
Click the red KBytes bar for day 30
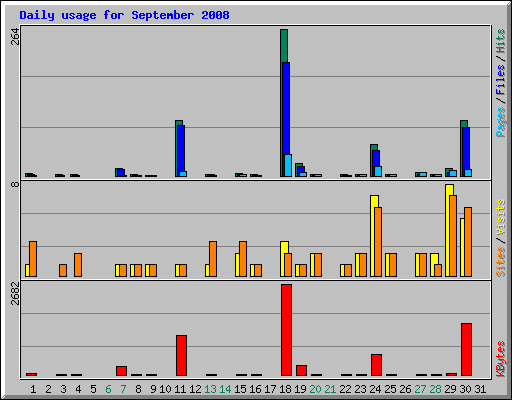[466, 350]
